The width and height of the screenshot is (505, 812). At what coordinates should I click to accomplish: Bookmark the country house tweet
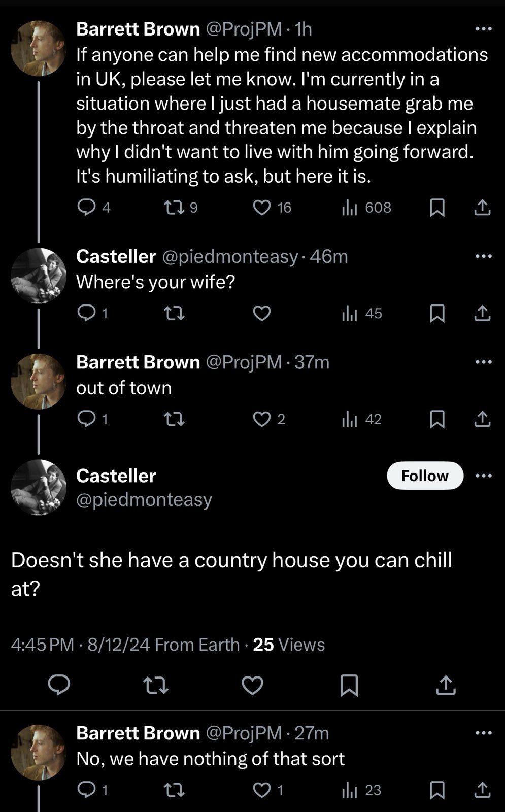click(349, 685)
